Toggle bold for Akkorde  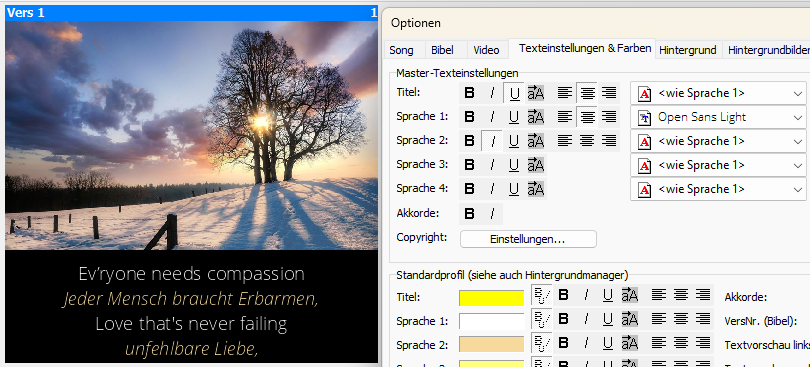click(x=470, y=213)
